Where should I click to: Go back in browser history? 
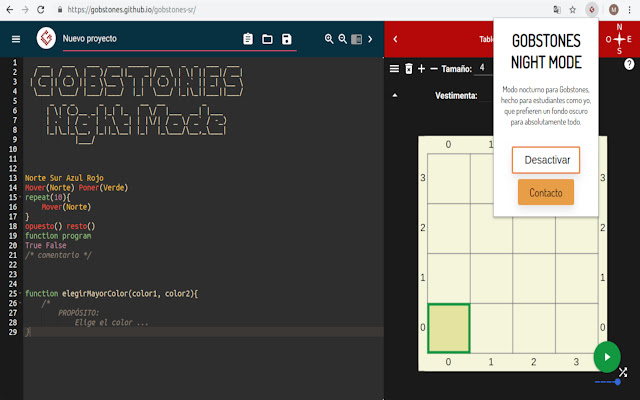[x=9, y=9]
